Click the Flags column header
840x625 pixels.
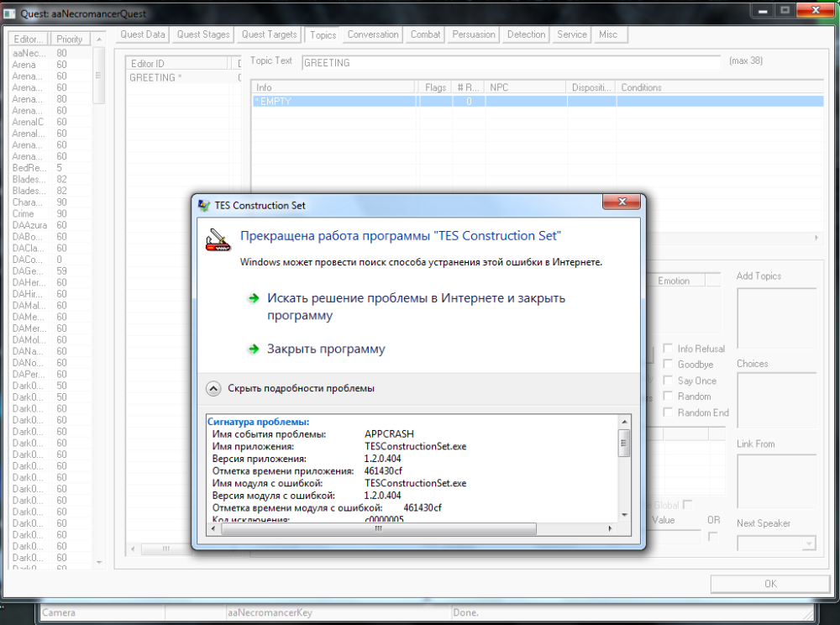(435, 87)
